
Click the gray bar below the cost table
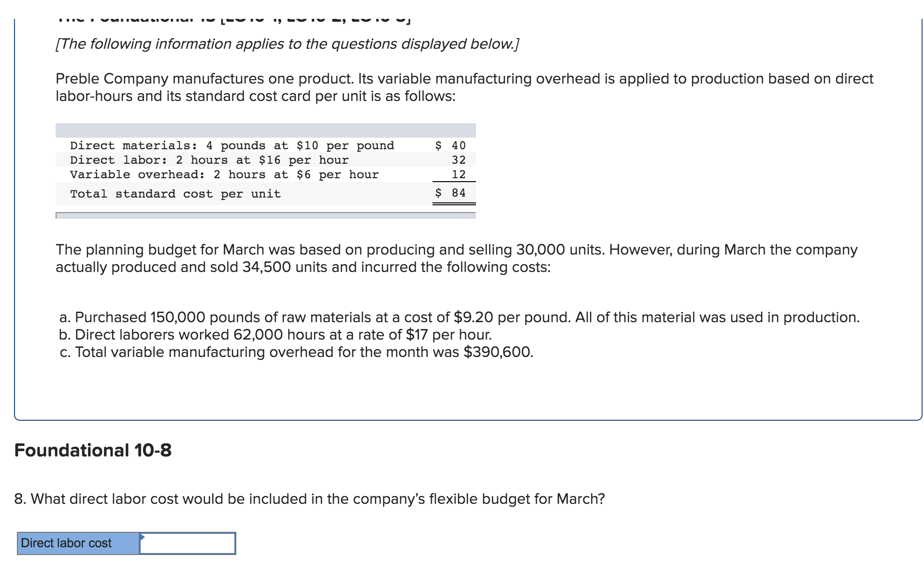pyautogui.click(x=266, y=214)
